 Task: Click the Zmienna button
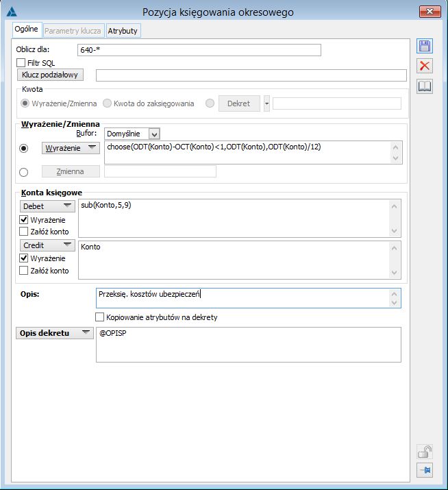pos(71,171)
